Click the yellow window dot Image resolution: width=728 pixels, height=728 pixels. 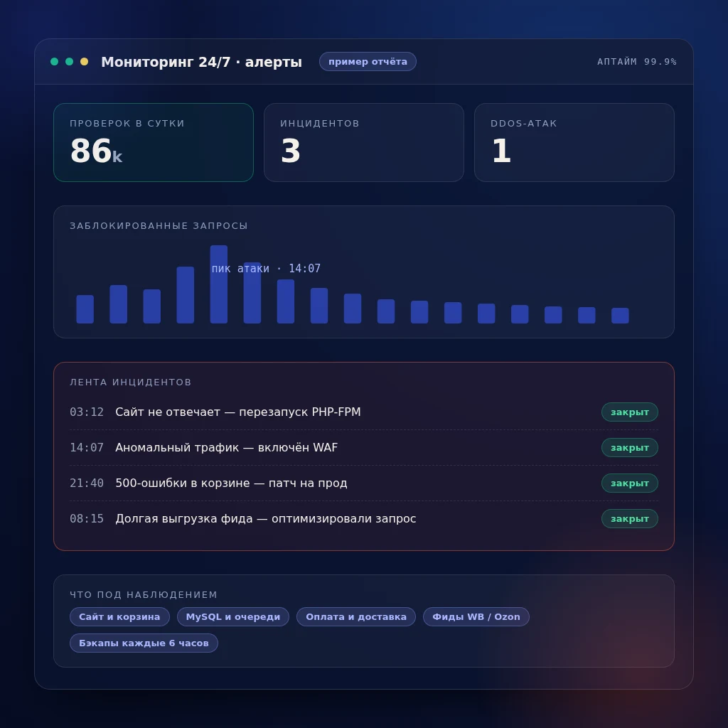(x=84, y=62)
